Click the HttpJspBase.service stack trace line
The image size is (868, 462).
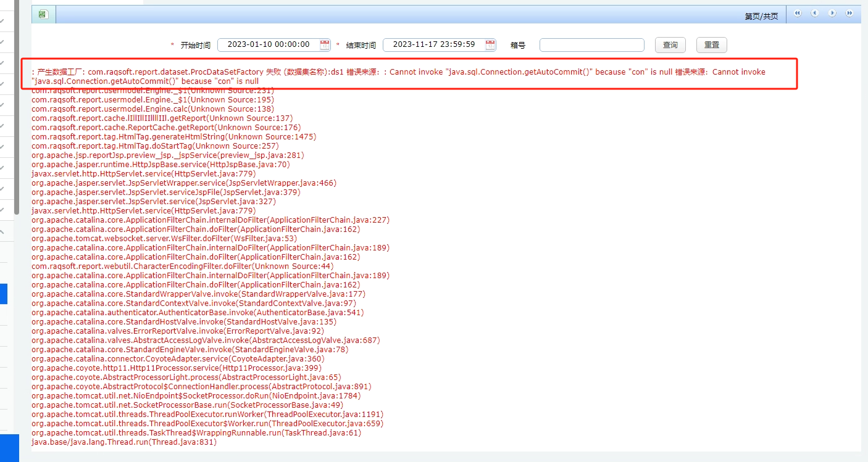pos(161,164)
